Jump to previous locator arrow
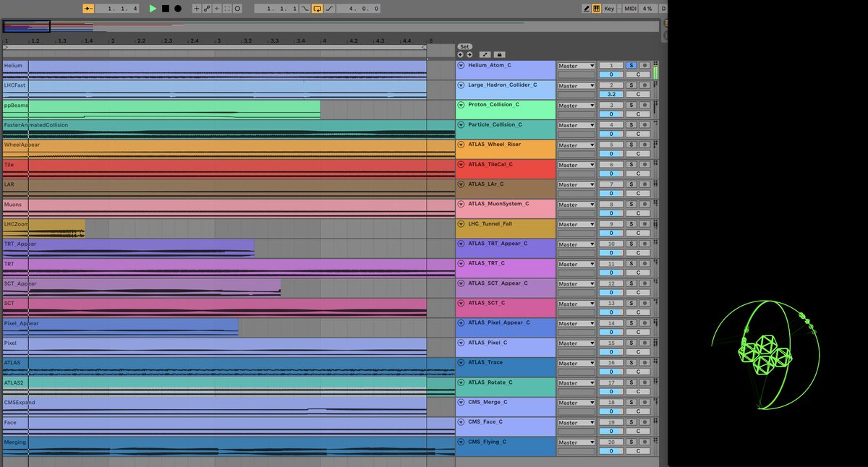Image resolution: width=868 pixels, height=467 pixels. tap(460, 54)
